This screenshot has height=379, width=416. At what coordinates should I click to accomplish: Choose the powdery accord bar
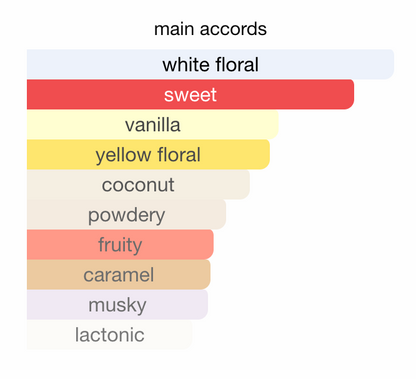(x=126, y=214)
